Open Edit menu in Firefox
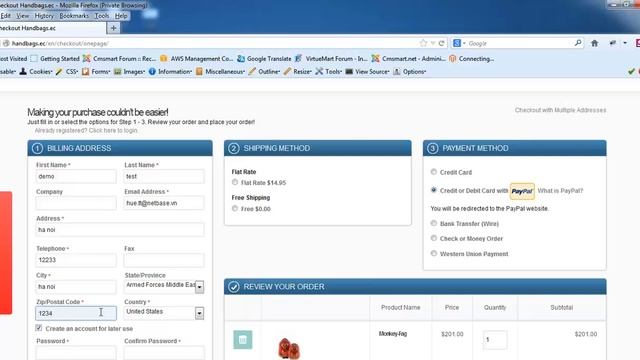 tap(5, 16)
